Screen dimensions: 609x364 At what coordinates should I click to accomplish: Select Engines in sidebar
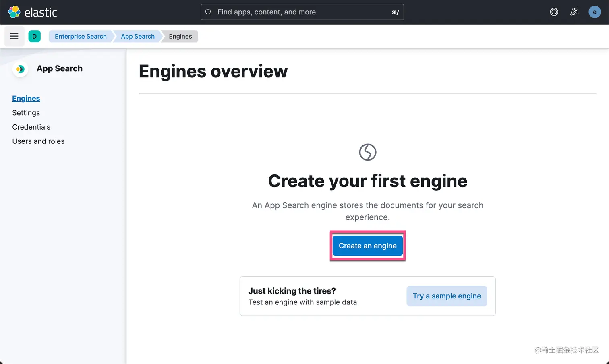(x=26, y=98)
